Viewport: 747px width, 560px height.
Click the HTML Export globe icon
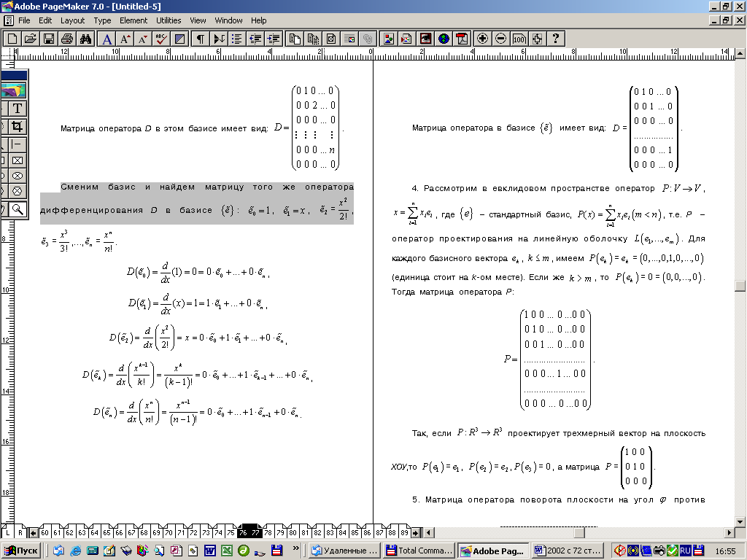tap(444, 39)
